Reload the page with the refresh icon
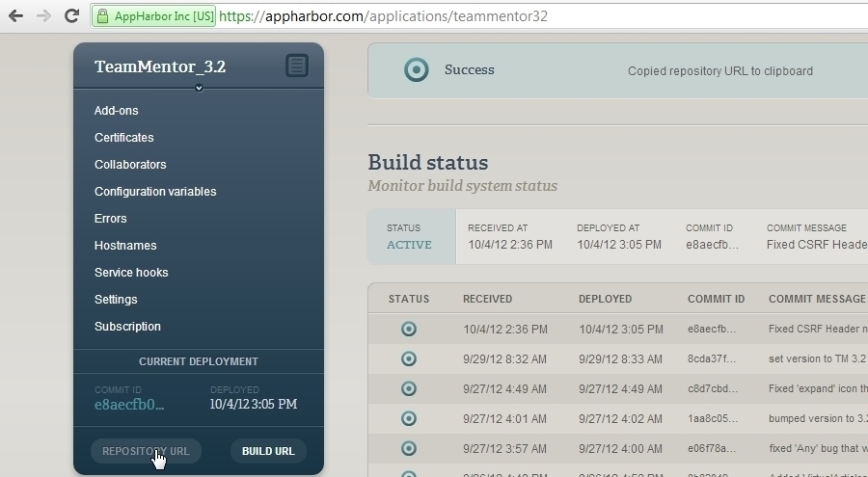Screen dimensions: 868x477 (71, 16)
